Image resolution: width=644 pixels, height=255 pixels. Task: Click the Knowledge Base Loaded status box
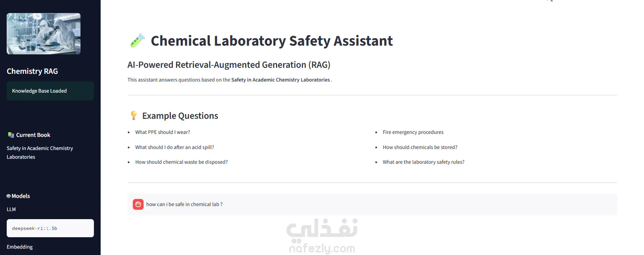click(50, 91)
